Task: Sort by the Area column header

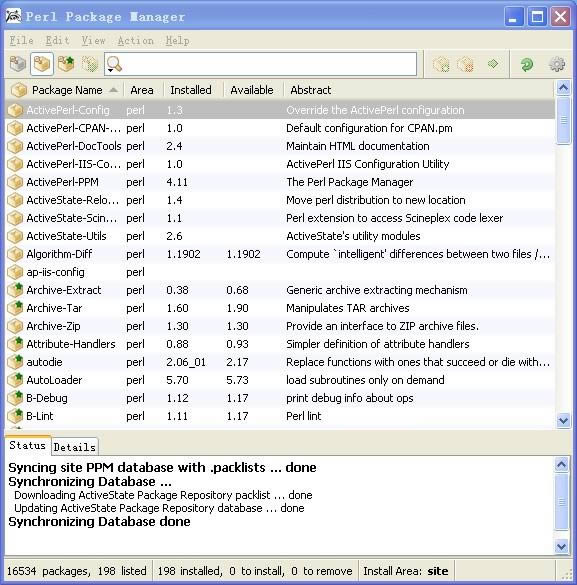Action: 142,90
